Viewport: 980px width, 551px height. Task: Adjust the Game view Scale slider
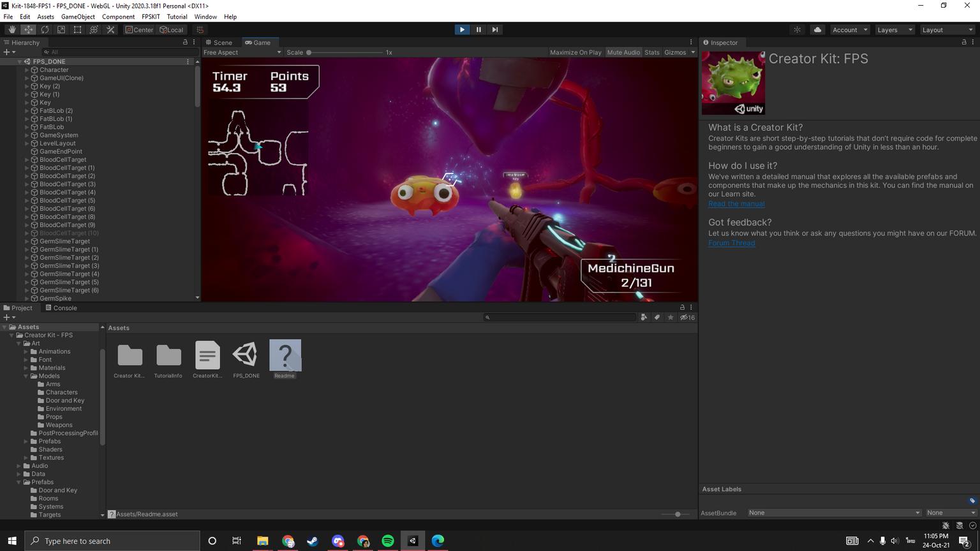point(309,52)
